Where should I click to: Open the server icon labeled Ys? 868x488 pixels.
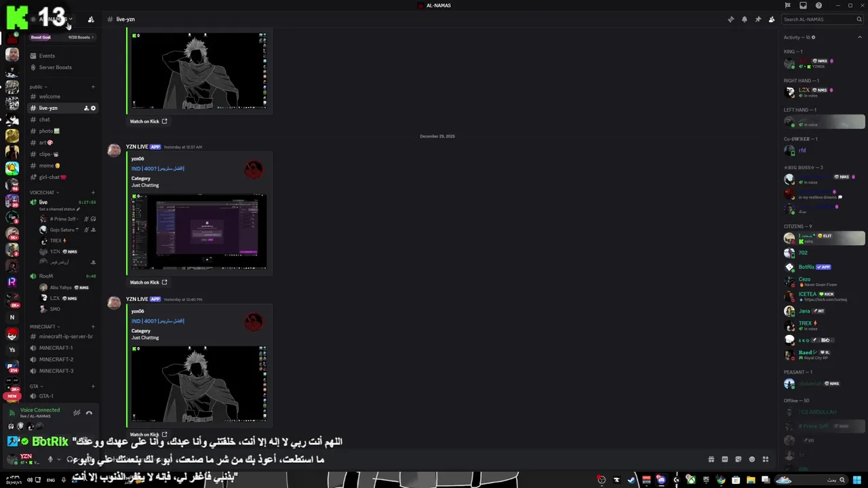click(12, 350)
